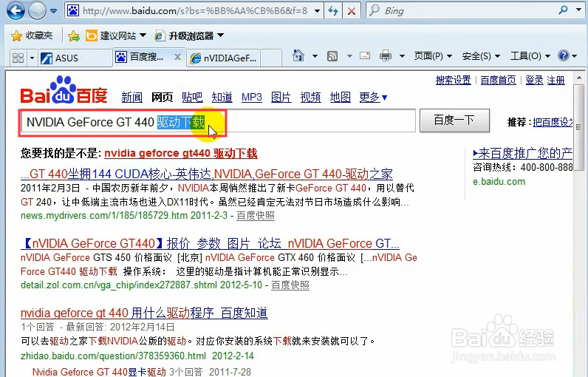Open 百度快照 for news.mydrivers.com result
The width and height of the screenshot is (588, 377).
click(x=256, y=216)
